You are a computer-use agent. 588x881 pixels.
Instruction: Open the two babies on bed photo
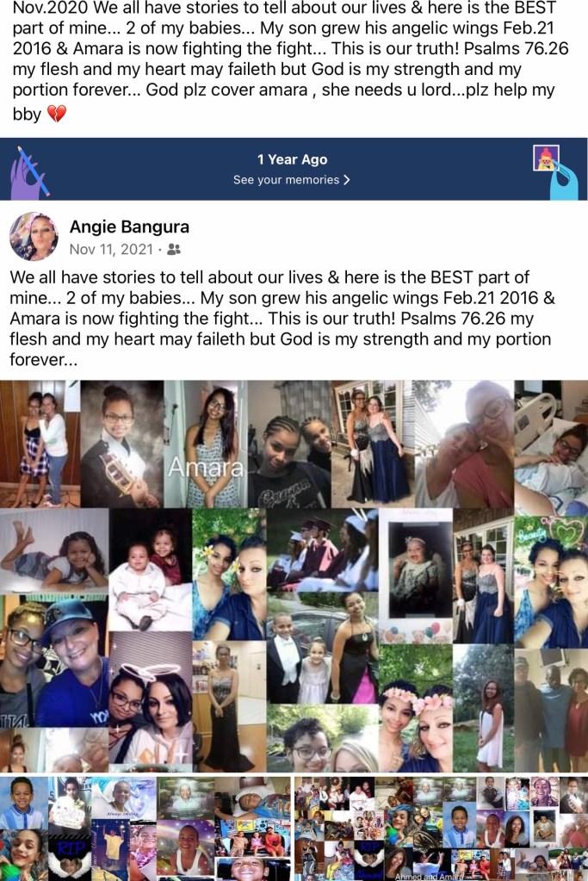point(150,570)
